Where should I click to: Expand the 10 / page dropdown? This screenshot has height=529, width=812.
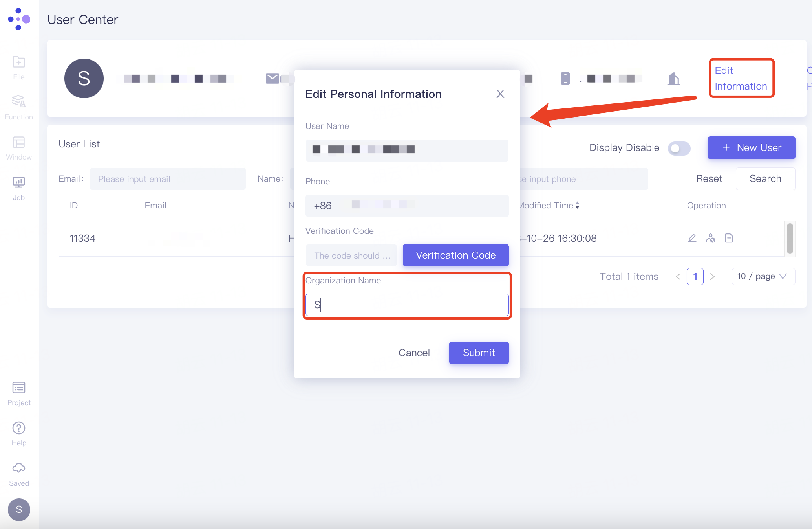763,276
